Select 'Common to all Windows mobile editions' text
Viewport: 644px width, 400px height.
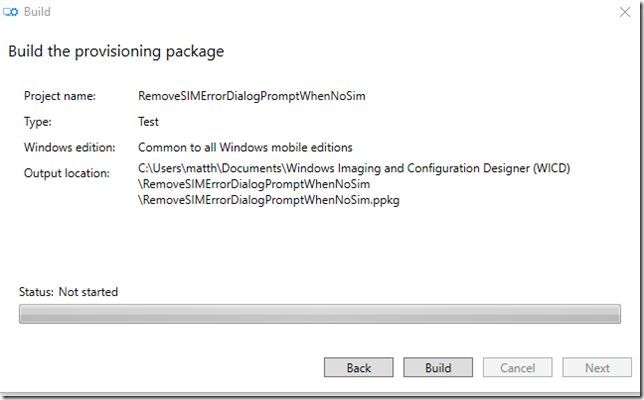pyautogui.click(x=245, y=147)
